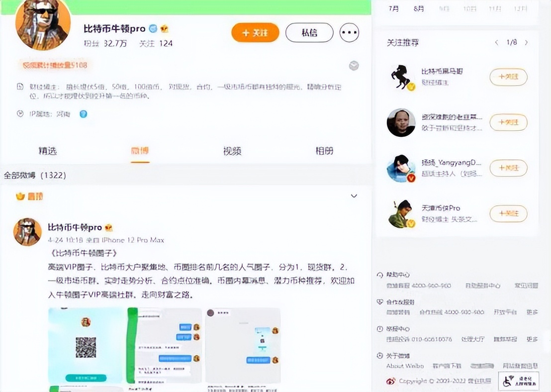
Task: Click the grey clock icon on profile card
Action: 354,65
